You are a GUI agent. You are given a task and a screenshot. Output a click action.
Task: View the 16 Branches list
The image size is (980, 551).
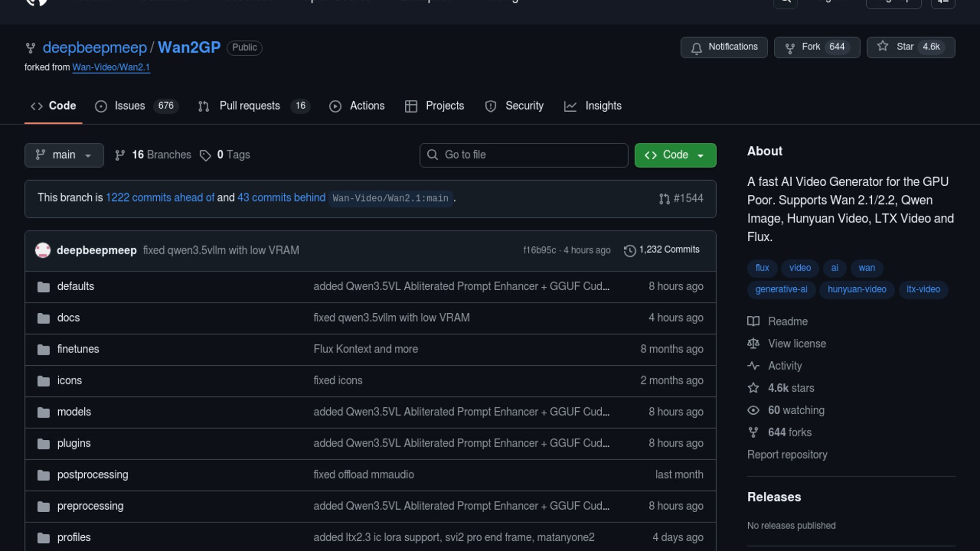point(160,155)
